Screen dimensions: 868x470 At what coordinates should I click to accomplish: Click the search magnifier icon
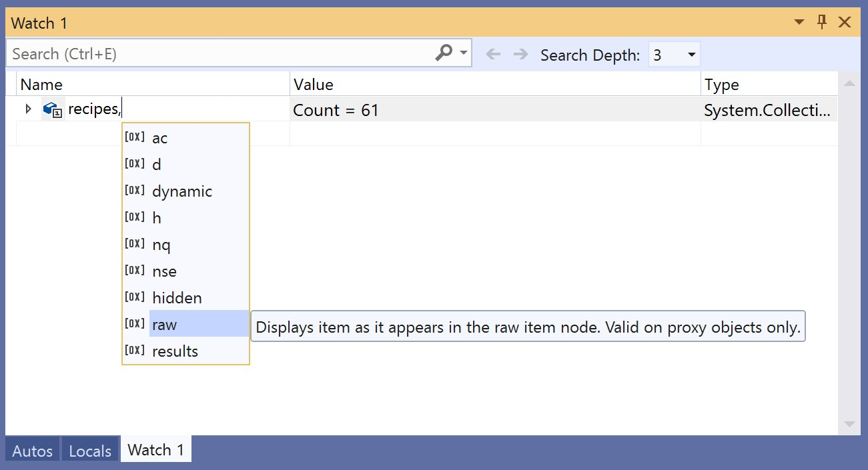[443, 53]
